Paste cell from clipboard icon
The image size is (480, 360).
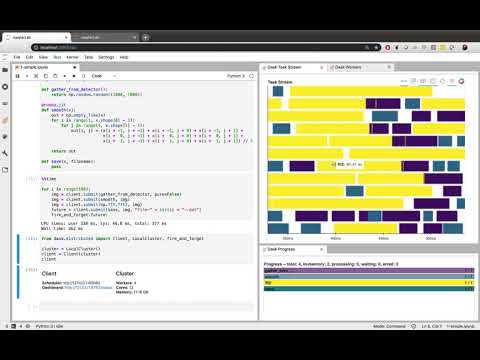coord(55,76)
